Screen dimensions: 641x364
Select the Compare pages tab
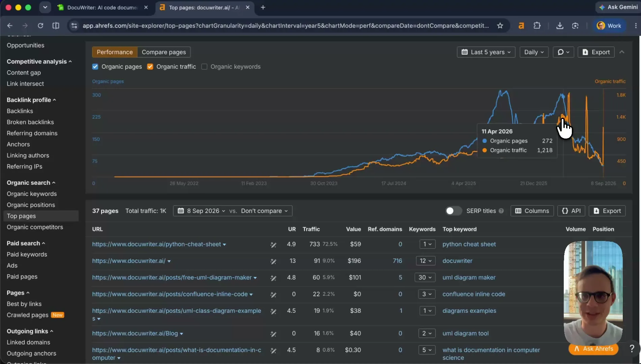tap(164, 52)
